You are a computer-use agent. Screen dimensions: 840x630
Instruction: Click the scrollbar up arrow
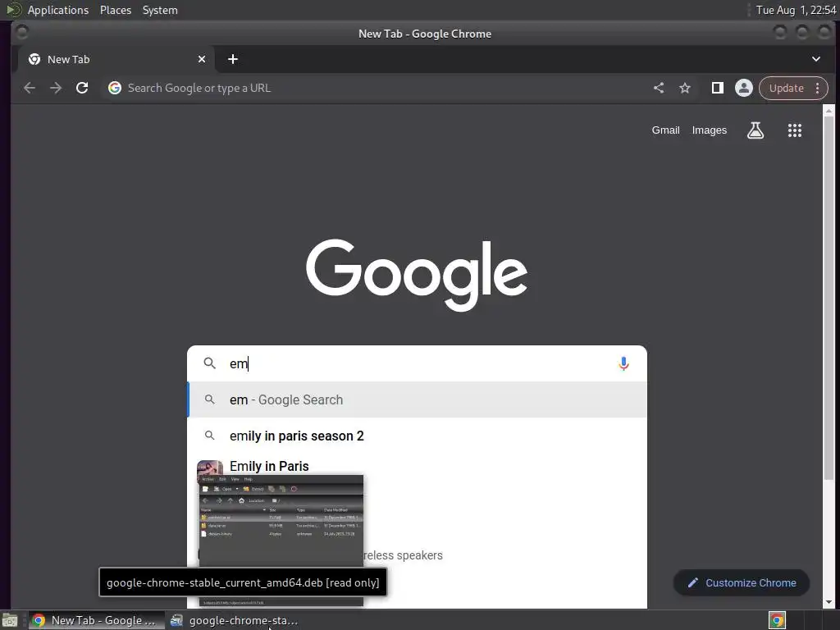[x=829, y=111]
